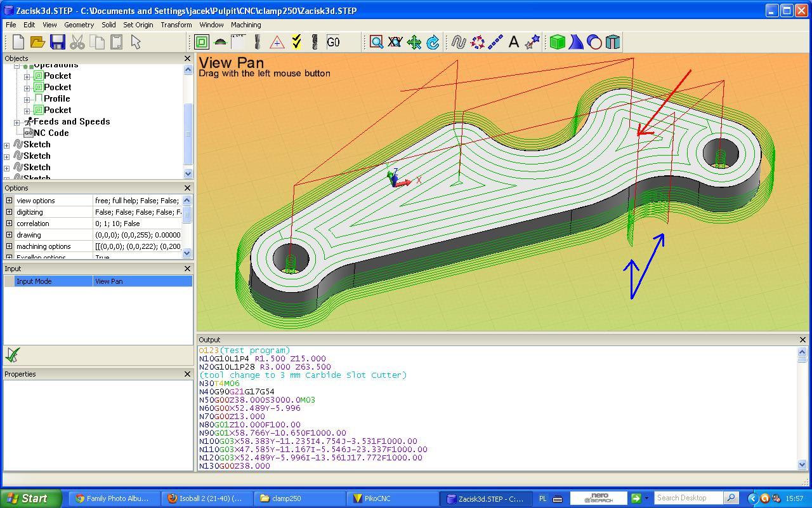Click the red triangle locating/fixture icon

[x=277, y=42]
